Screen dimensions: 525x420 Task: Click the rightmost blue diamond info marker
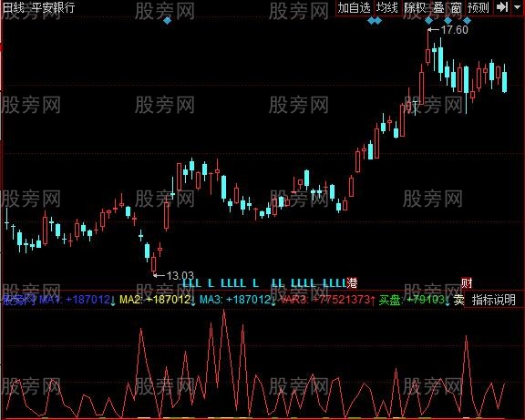pyautogui.click(x=467, y=21)
